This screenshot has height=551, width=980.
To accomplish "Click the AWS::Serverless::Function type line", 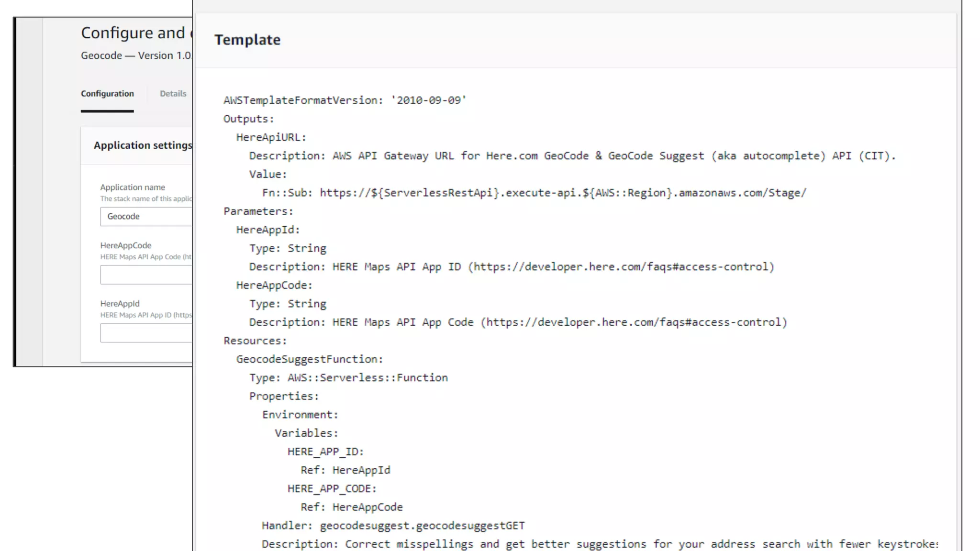I will pos(348,378).
